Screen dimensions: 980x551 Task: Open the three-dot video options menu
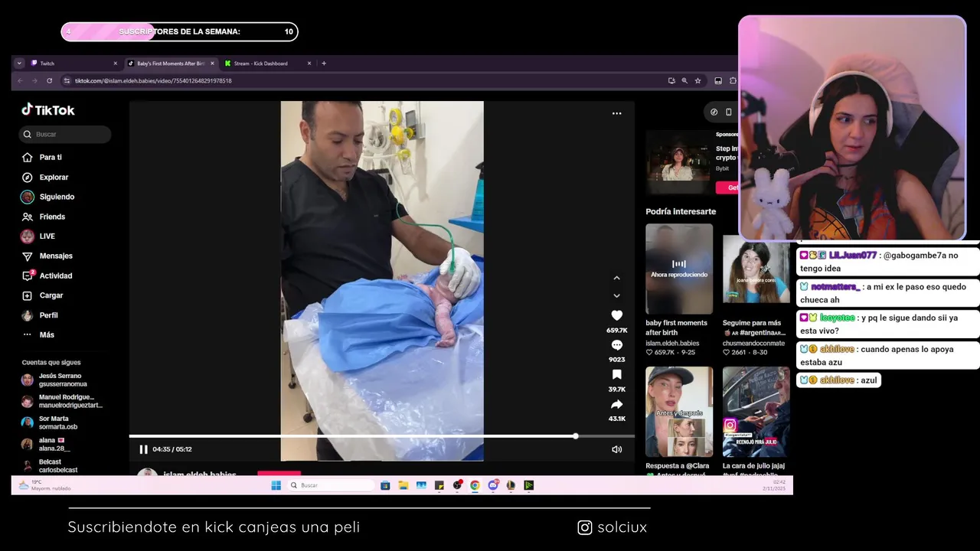coord(616,113)
